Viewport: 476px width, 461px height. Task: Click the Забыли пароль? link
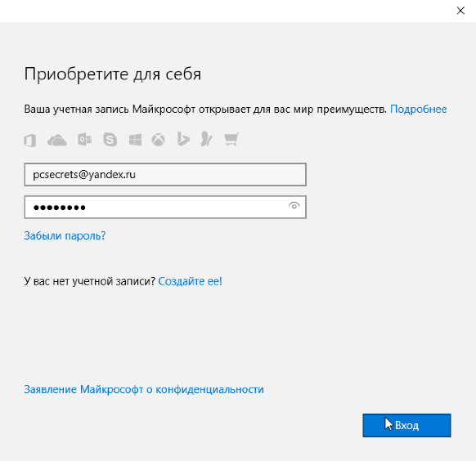(x=65, y=235)
